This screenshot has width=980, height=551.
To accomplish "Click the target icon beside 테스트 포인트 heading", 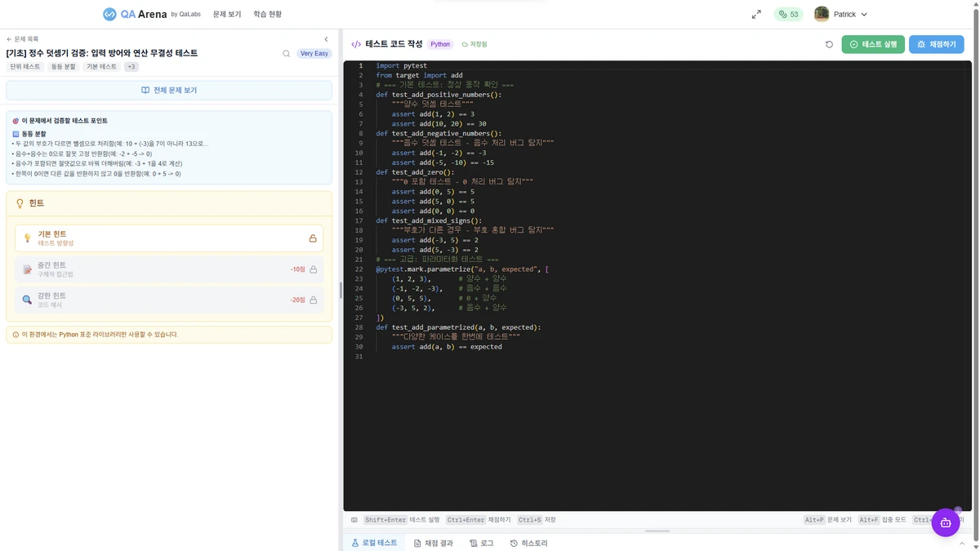I will tap(16, 121).
